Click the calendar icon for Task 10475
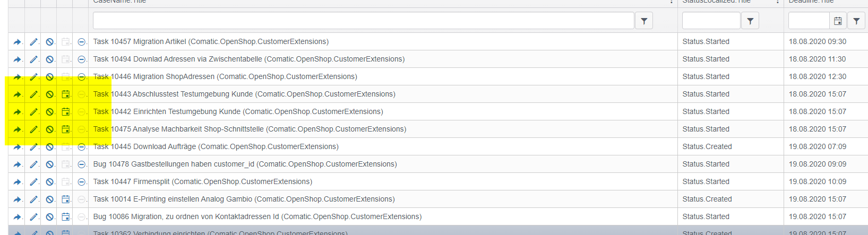 [66, 129]
